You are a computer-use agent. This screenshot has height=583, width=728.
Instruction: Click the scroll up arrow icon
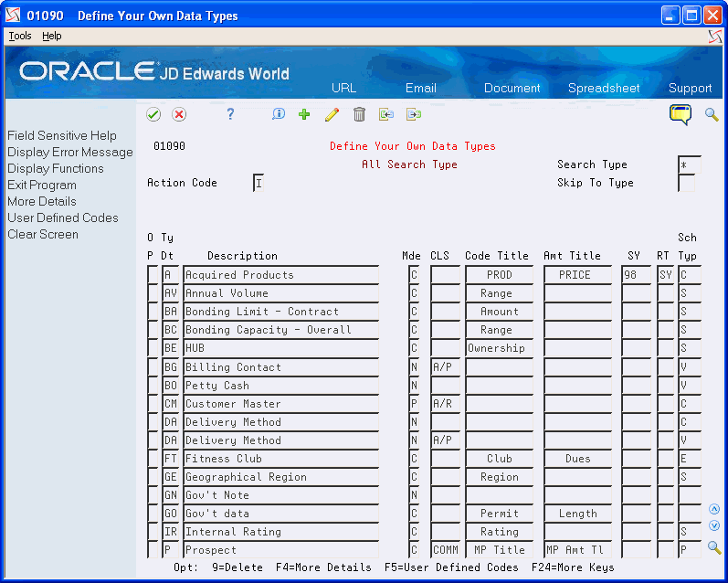tap(714, 509)
